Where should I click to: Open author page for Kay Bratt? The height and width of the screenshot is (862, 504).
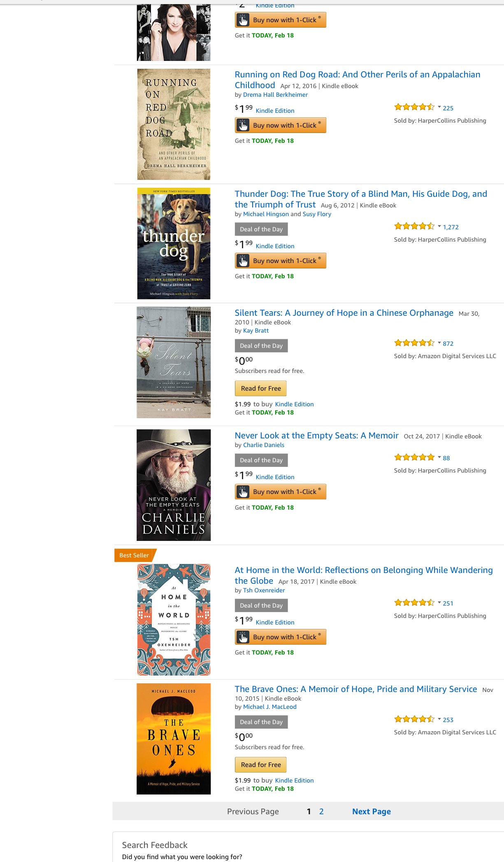click(x=256, y=331)
